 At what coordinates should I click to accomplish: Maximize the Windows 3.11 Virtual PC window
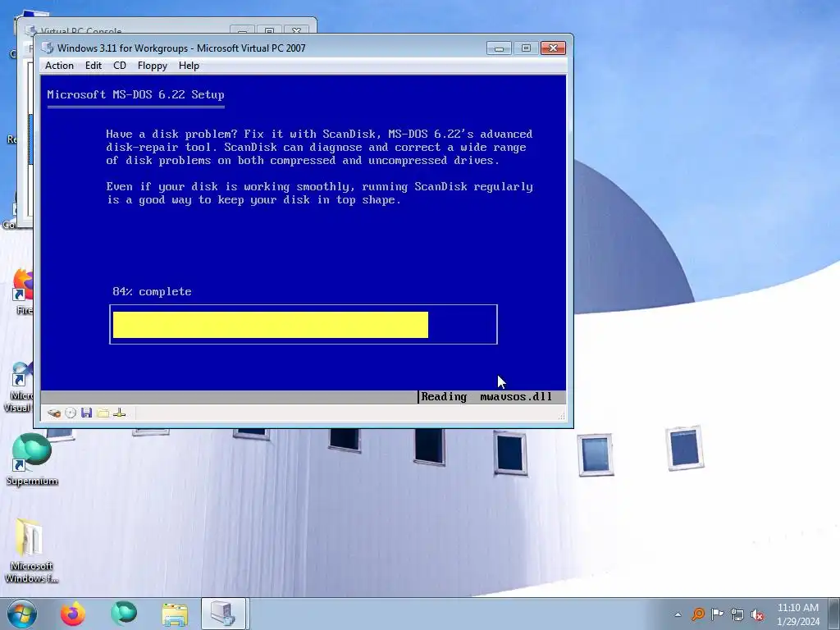click(x=526, y=48)
